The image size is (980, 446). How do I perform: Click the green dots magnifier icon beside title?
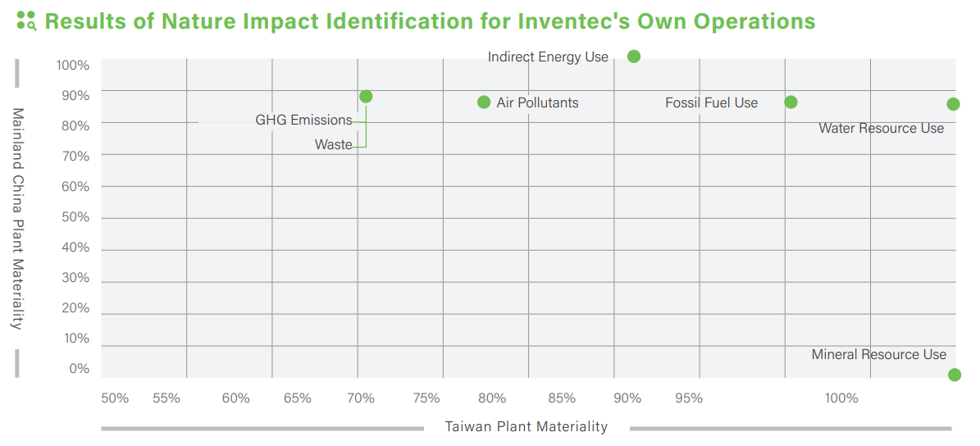click(x=26, y=21)
